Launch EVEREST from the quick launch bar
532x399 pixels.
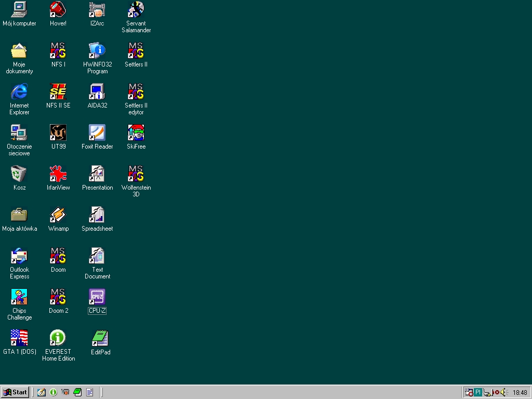coord(54,392)
